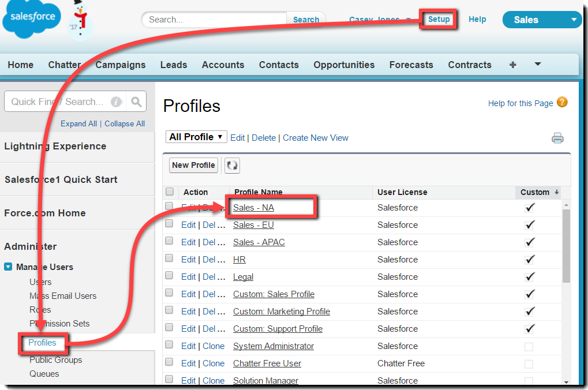Click the magnifying glass in Quick Find
Viewport: 588px width, 390px height.
coord(136,101)
